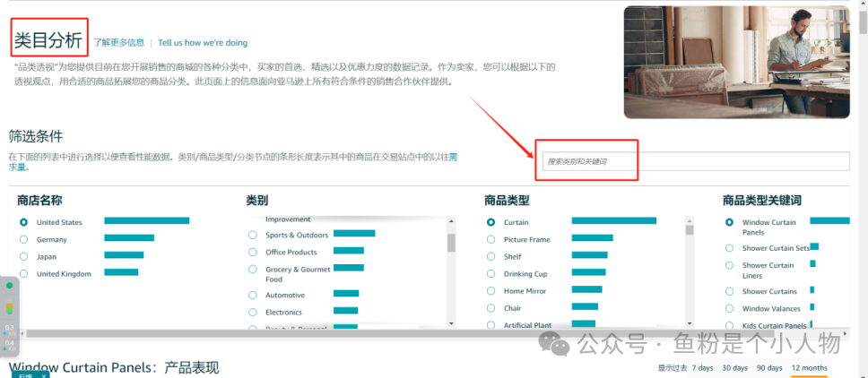Choose Japan as the store
This screenshot has height=378, width=868.
point(24,256)
